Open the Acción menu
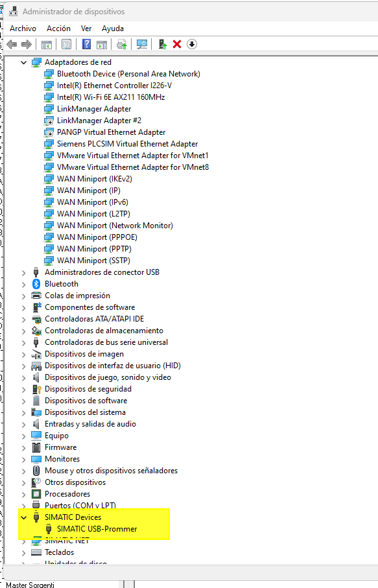The width and height of the screenshot is (378, 588). click(58, 29)
